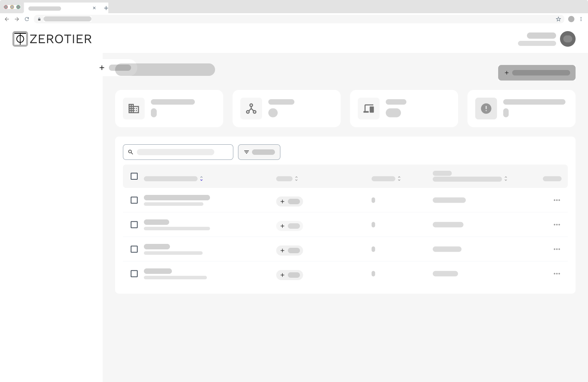Open the alert warning icon card
Image resolution: width=588 pixels, height=382 pixels.
point(486,109)
